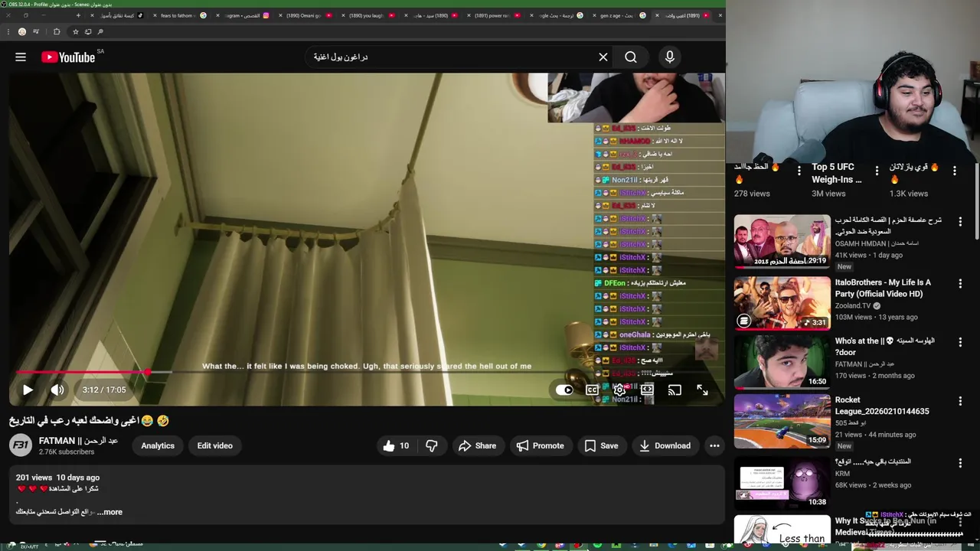Clear the search box with X

pos(603,57)
